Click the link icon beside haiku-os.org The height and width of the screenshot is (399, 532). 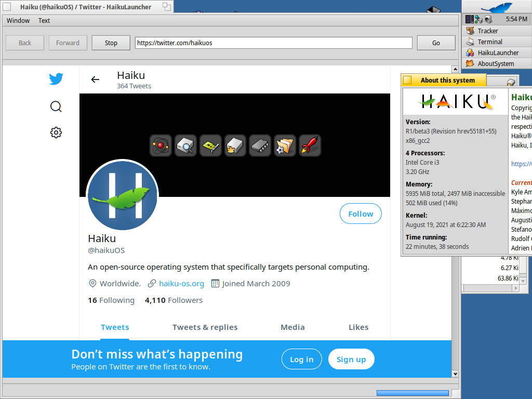pos(152,283)
